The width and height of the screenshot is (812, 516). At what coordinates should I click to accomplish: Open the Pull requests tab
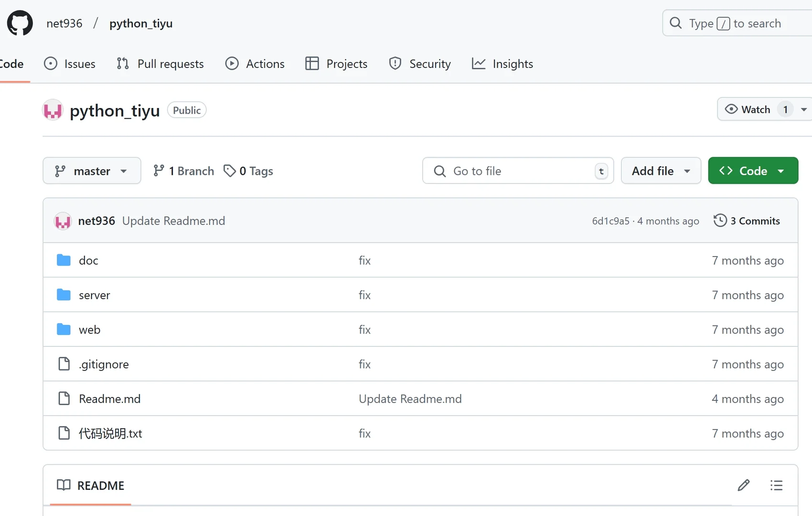pos(160,64)
